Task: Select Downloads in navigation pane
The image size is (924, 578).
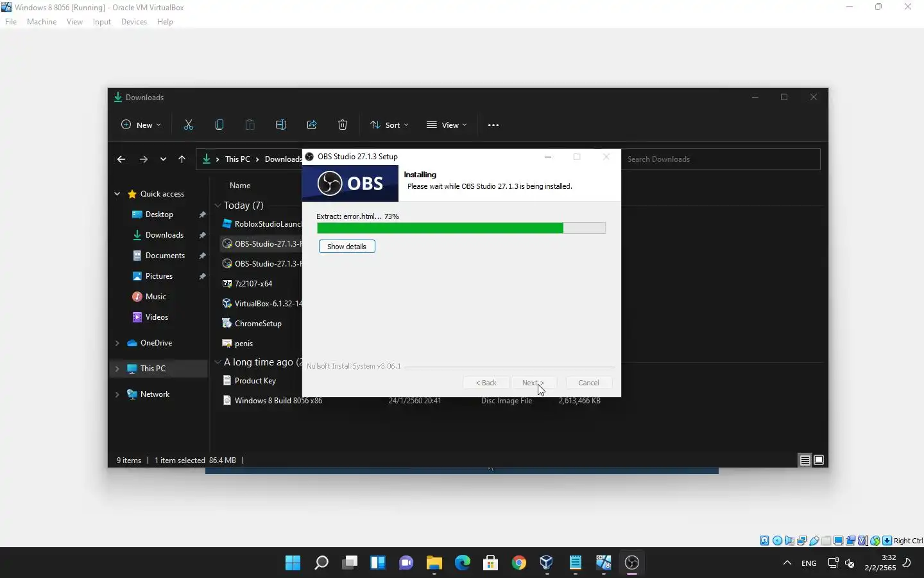Action: 164,235
